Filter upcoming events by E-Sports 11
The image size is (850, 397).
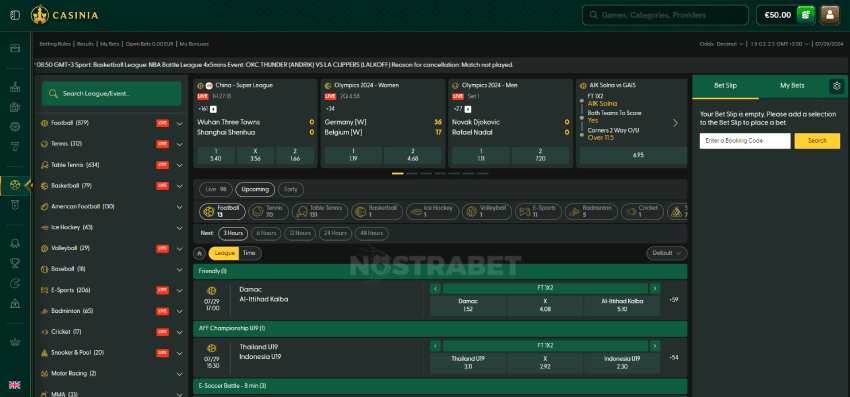click(538, 212)
